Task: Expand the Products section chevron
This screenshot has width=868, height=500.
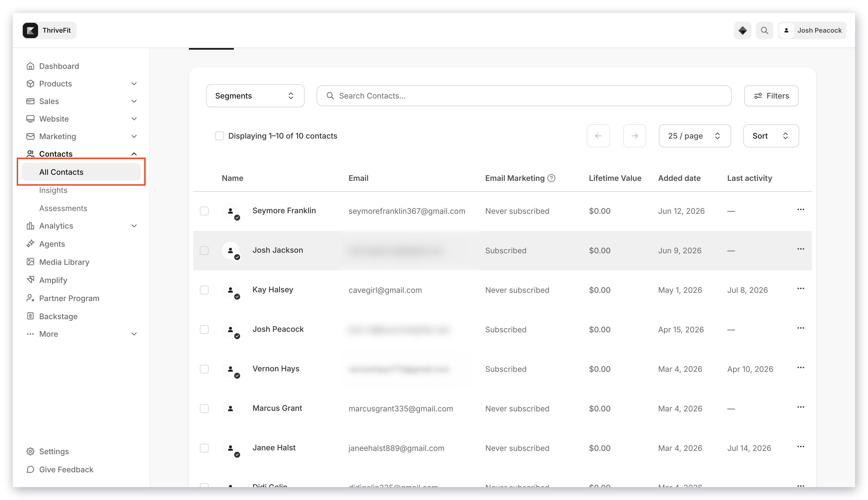Action: coord(134,83)
